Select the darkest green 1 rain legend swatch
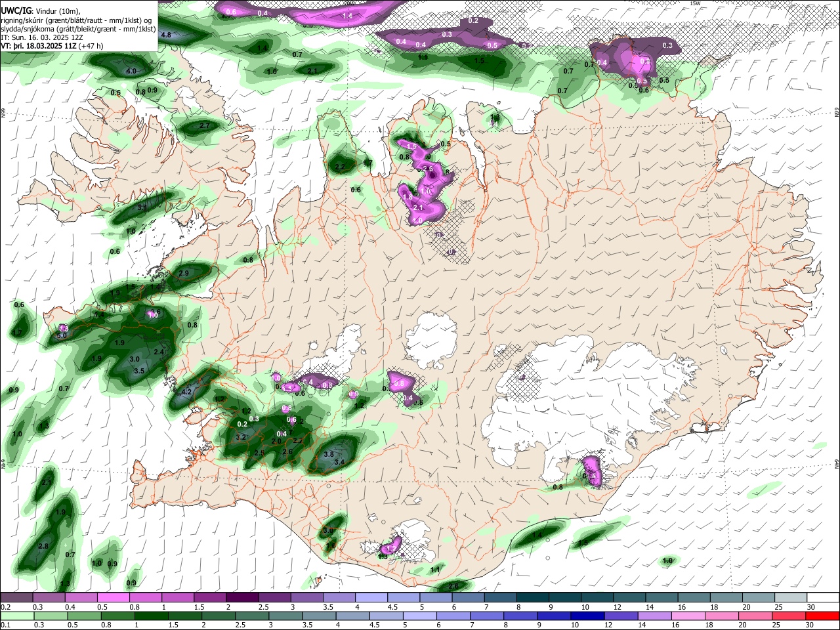Screen dimensions: 840x630 (151, 616)
